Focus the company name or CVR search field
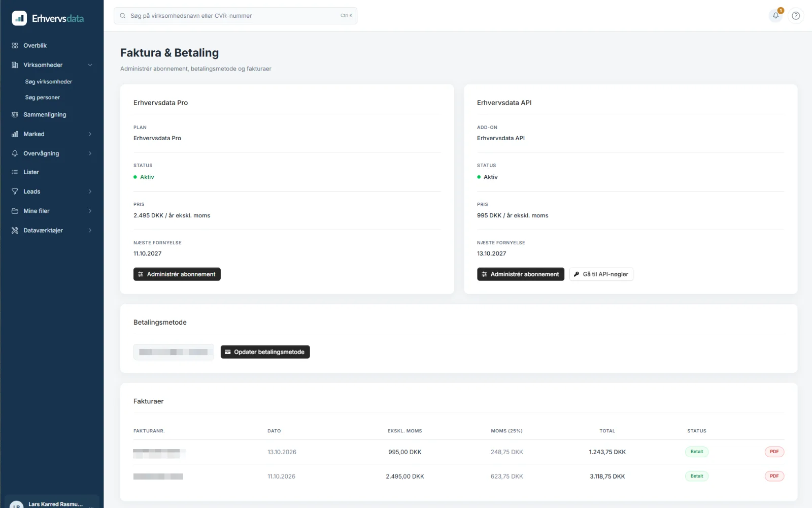 tap(235, 16)
